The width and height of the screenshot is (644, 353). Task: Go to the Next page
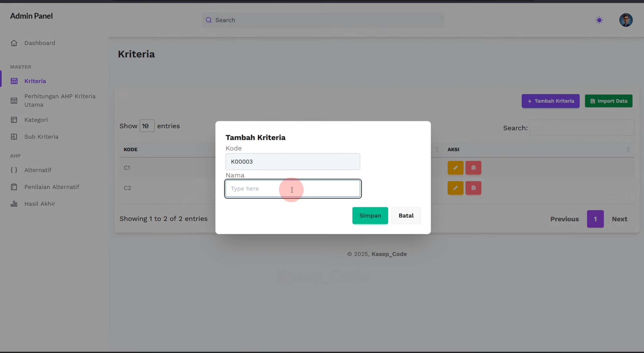pos(620,219)
